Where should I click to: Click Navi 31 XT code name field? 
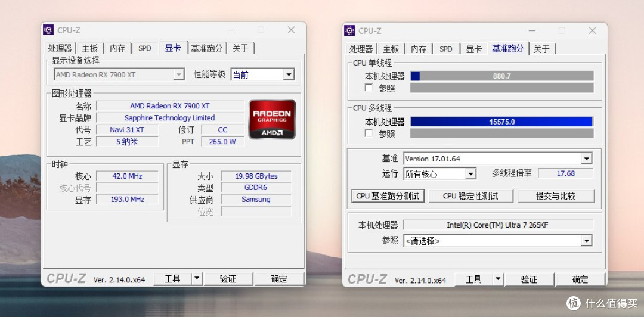pyautogui.click(x=128, y=130)
